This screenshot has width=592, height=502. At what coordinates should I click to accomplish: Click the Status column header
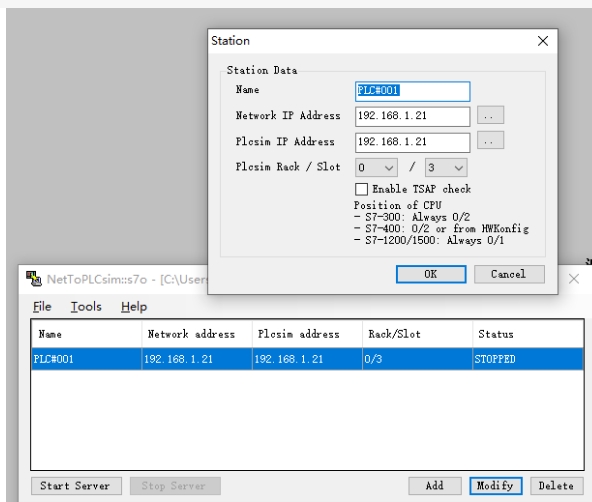[x=528, y=334]
